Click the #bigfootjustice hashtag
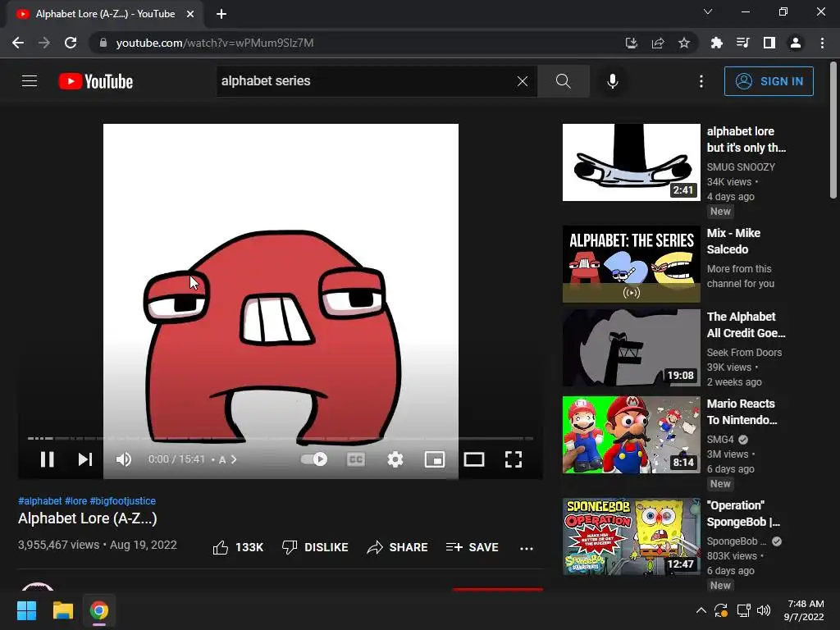 [x=123, y=501]
